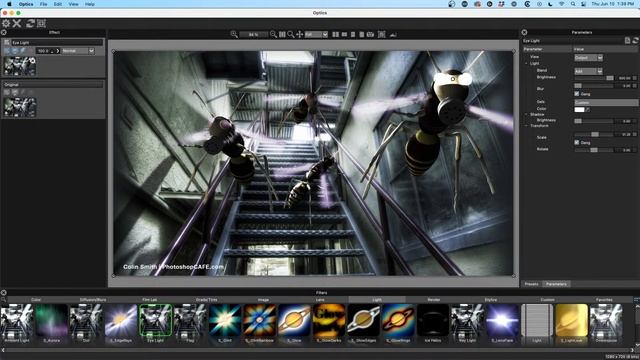Click the zoom out magnifier left of zoom percentage
The width and height of the screenshot is (640, 360).
click(234, 35)
